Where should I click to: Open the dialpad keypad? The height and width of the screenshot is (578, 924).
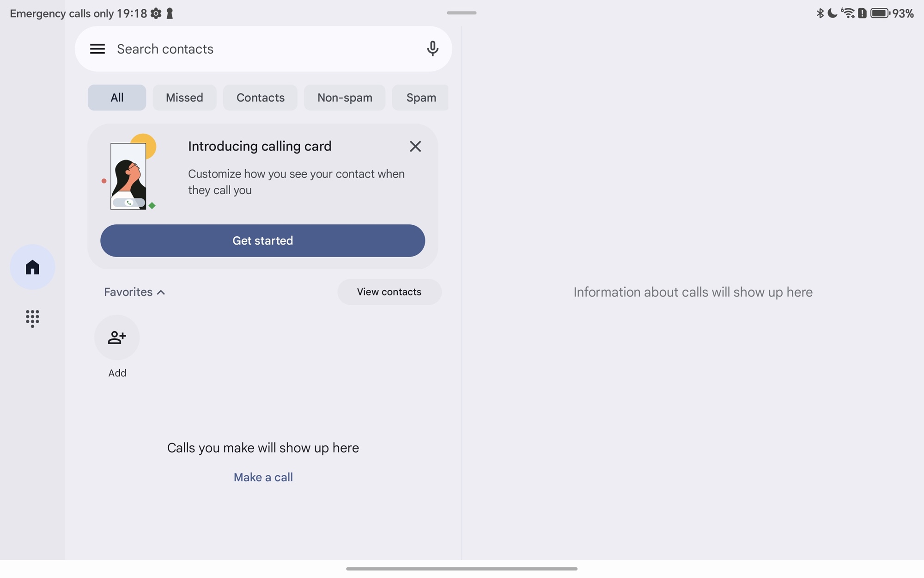coord(32,319)
